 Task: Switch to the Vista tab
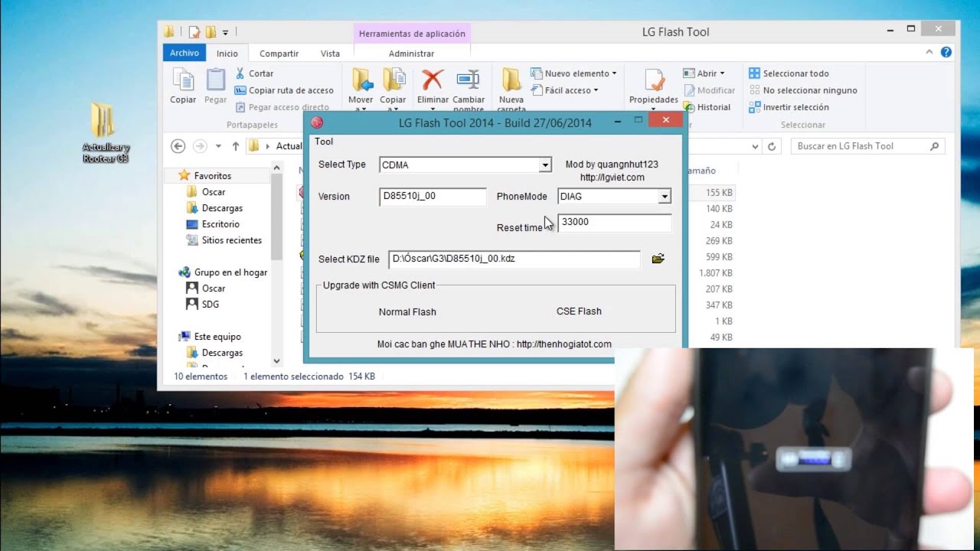[330, 54]
